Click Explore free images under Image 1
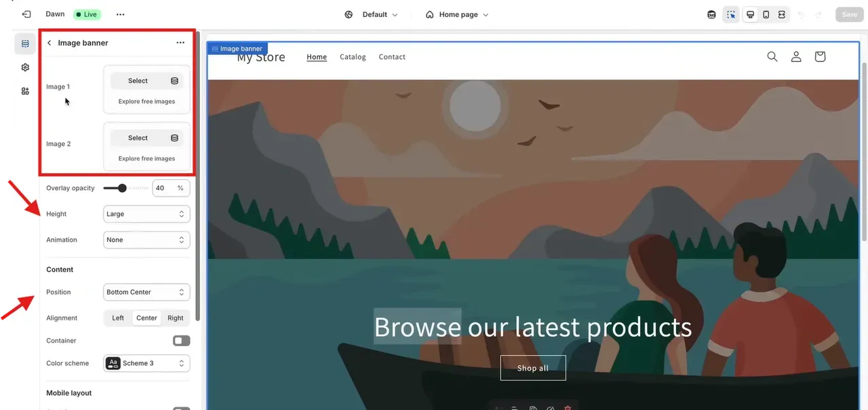 pyautogui.click(x=146, y=101)
